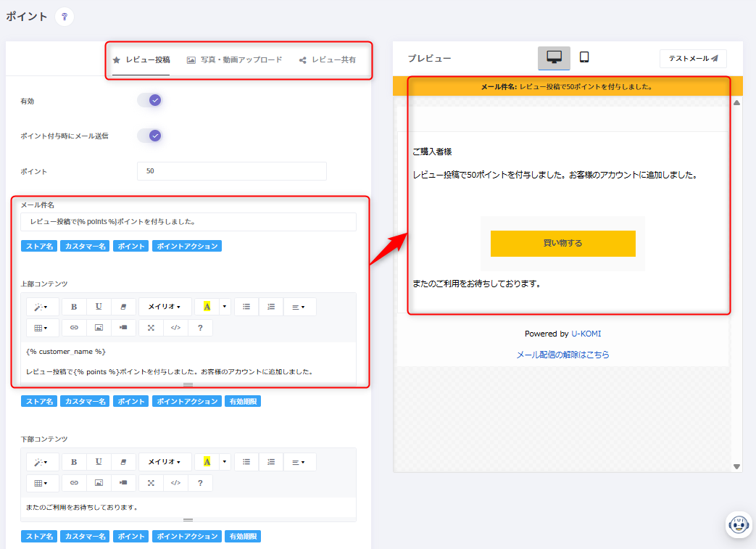
Task: Expand table dropdown in upper content editor
Action: point(42,328)
